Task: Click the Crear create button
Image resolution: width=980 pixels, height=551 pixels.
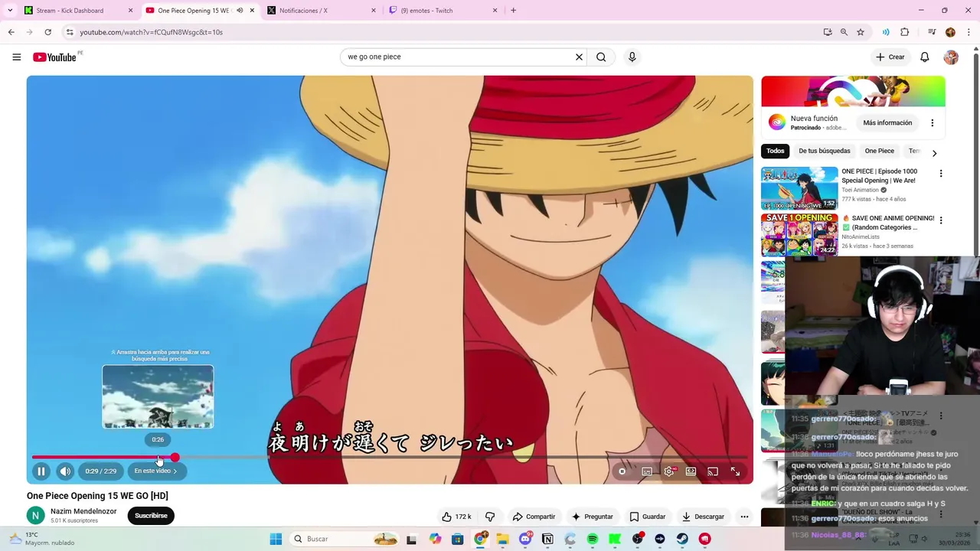Action: click(x=890, y=57)
